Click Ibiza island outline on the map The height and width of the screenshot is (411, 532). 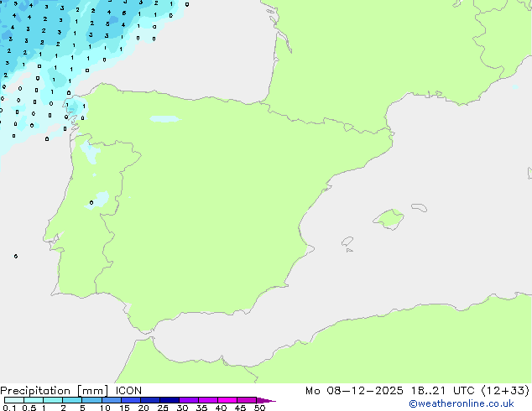pos(347,242)
